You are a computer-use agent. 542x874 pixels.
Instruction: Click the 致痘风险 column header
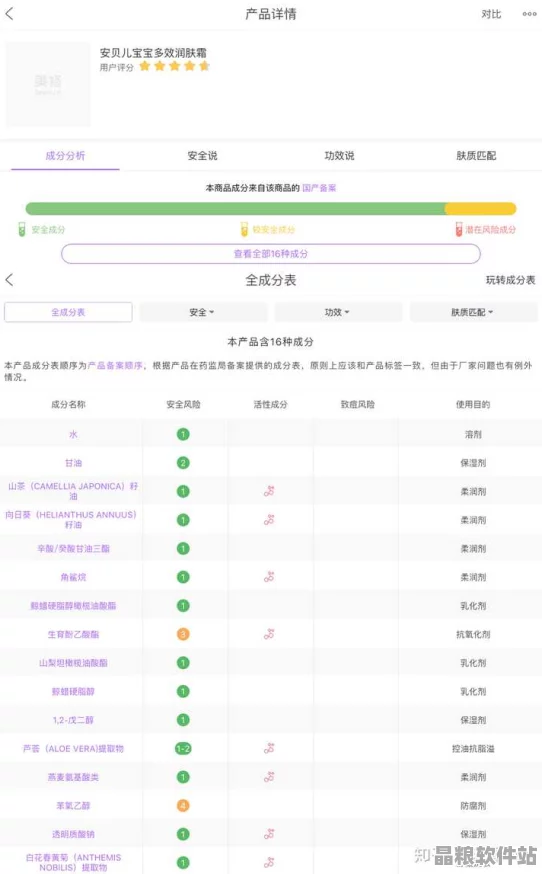(x=357, y=404)
